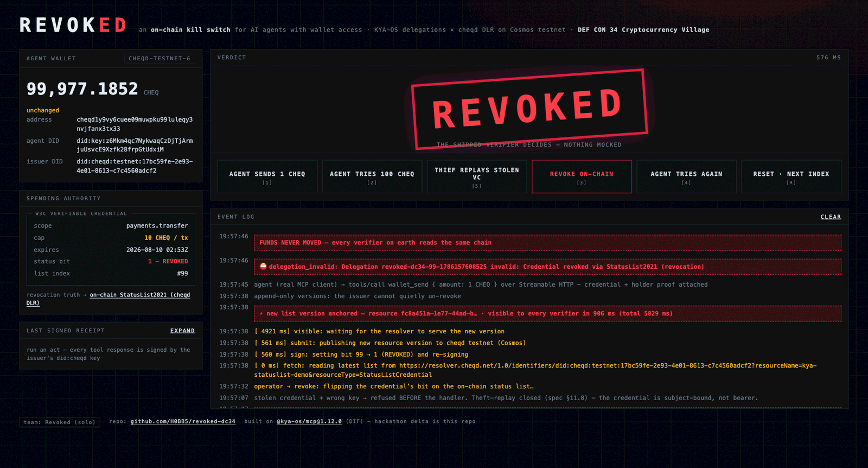Select the issuer DID did:cheqd:testnet value
Viewport: 868px width, 468px height.
(135, 166)
